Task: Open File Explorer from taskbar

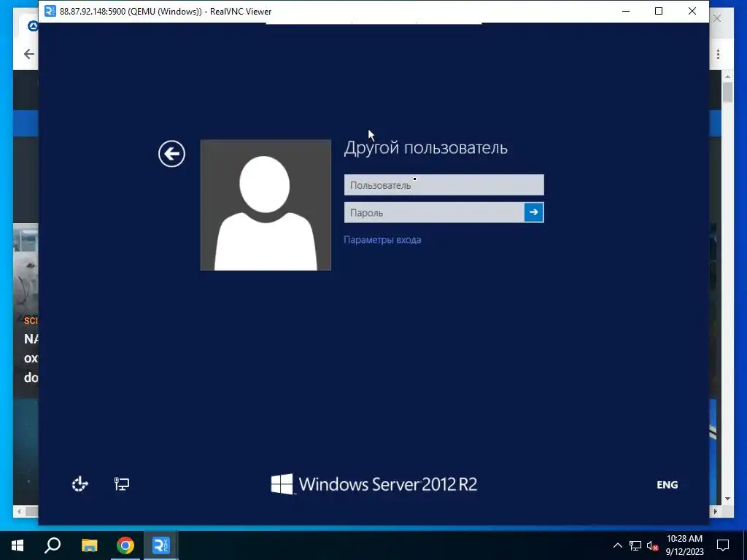Action: point(89,545)
